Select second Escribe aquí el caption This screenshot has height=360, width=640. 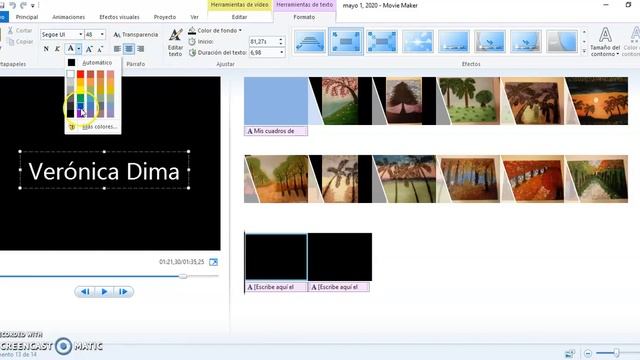[x=339, y=287]
